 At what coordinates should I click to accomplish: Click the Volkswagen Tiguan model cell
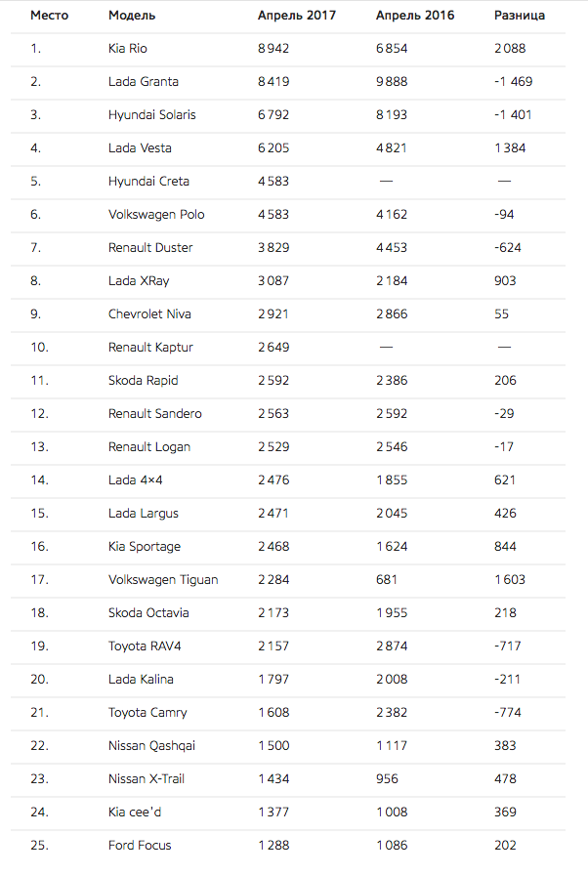click(x=163, y=580)
